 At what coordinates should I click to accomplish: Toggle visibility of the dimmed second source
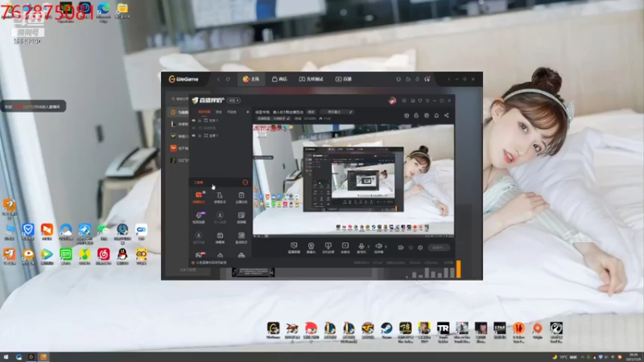click(x=193, y=128)
